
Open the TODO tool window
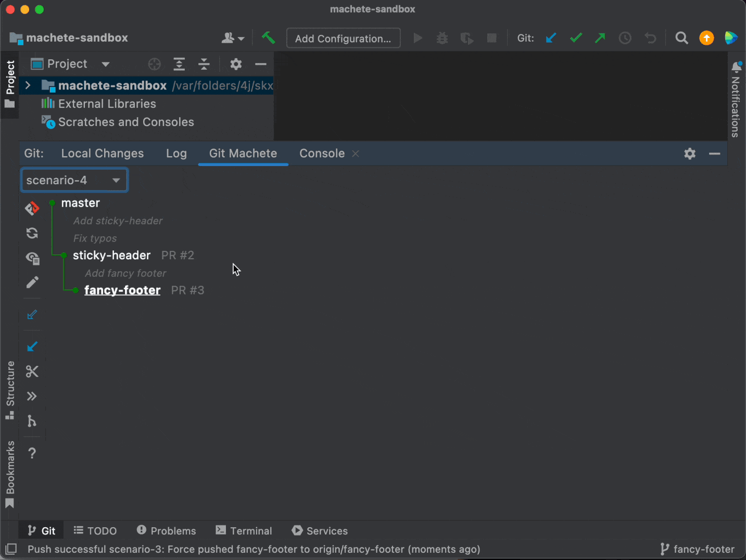click(95, 530)
